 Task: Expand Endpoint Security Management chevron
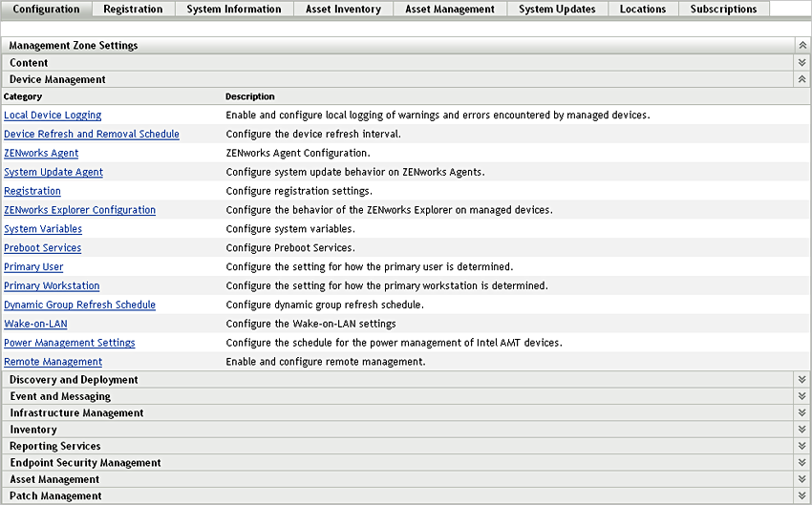coord(801,463)
